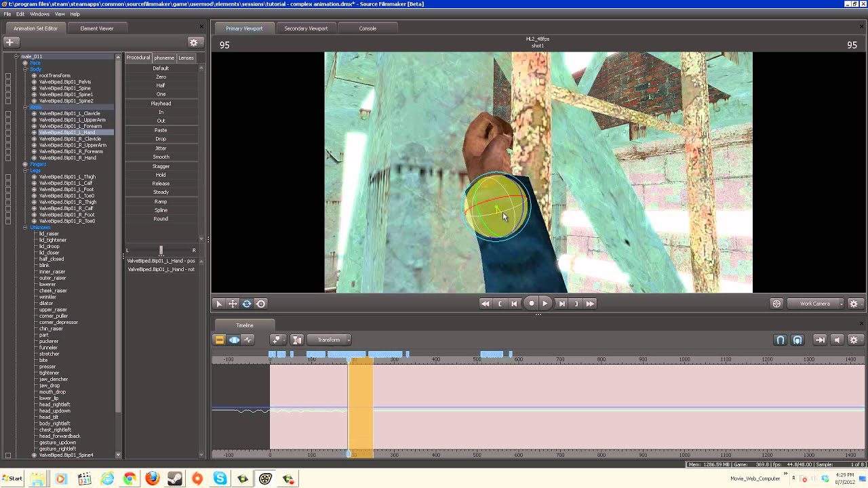868x488 pixels.
Task: Apply the Jitter preset
Action: 161,148
